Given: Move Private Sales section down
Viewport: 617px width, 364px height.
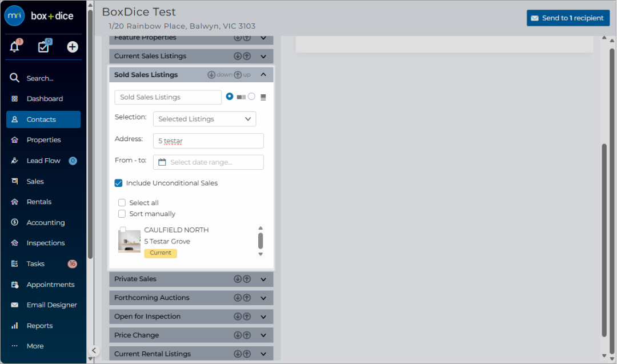Looking at the screenshot, I should (x=238, y=279).
